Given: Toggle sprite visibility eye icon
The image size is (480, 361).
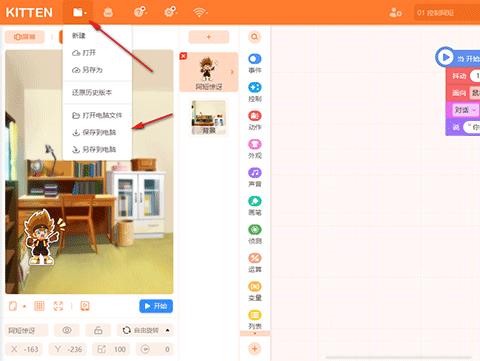Looking at the screenshot, I should click(x=67, y=330).
